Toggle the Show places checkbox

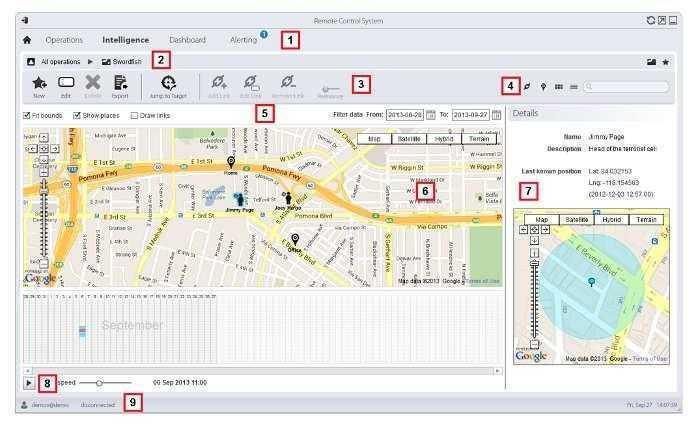(x=77, y=116)
